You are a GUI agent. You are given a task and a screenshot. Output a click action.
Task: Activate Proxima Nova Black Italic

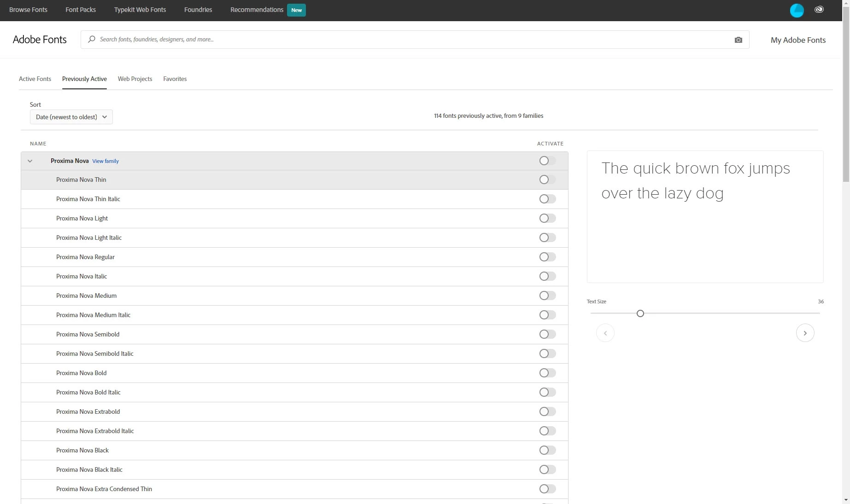click(x=547, y=469)
